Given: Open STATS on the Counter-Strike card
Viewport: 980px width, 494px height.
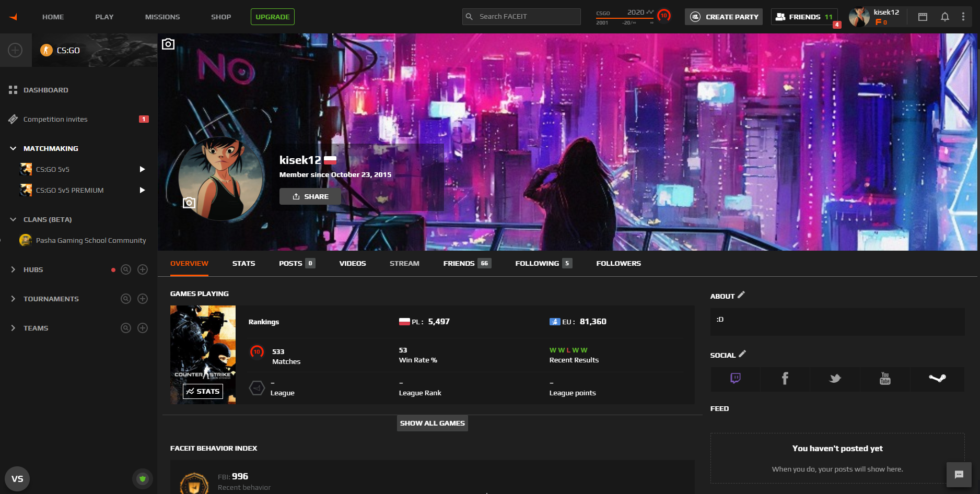Looking at the screenshot, I should pyautogui.click(x=203, y=392).
